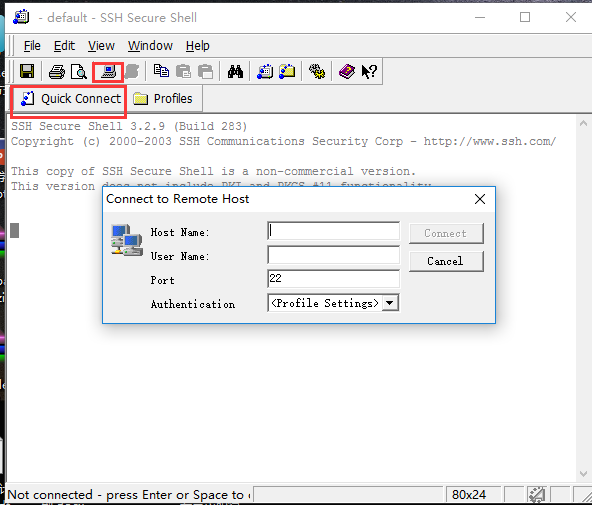This screenshot has width=592, height=505.
Task: Click the Host Name input field
Action: coord(333,231)
